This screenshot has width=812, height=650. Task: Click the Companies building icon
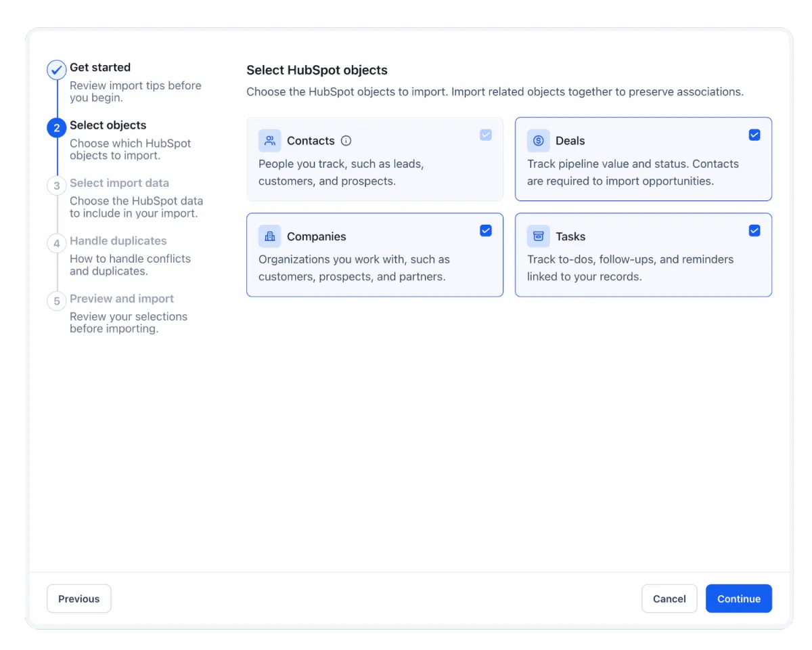tap(270, 236)
